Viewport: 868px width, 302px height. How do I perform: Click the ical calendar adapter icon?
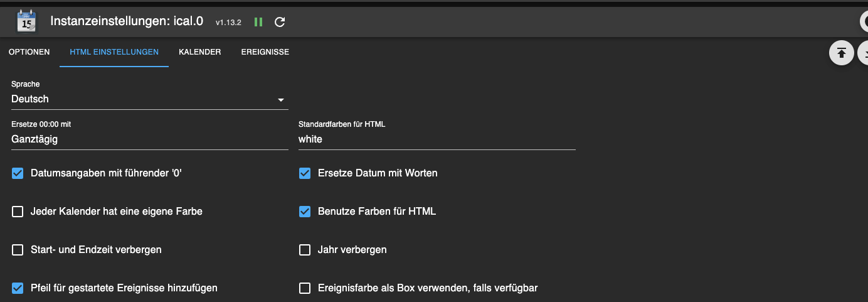click(x=26, y=21)
